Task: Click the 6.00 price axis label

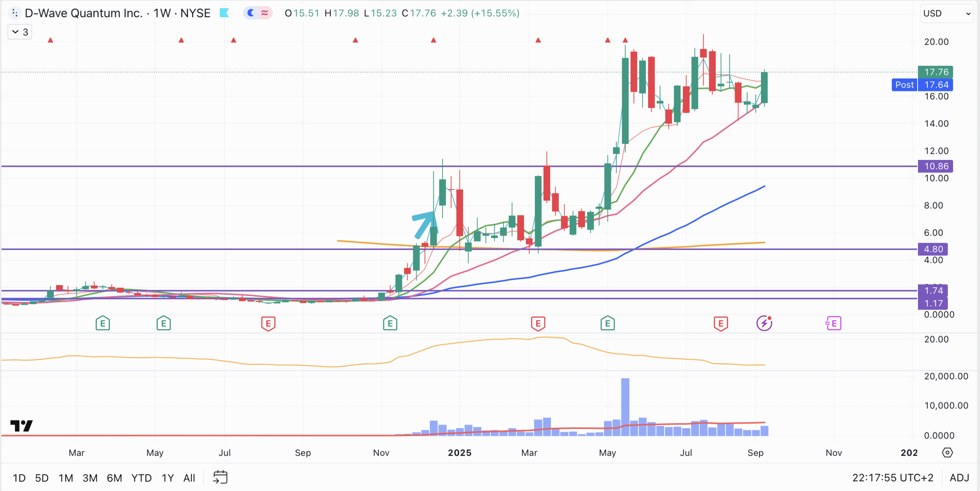Action: click(933, 233)
